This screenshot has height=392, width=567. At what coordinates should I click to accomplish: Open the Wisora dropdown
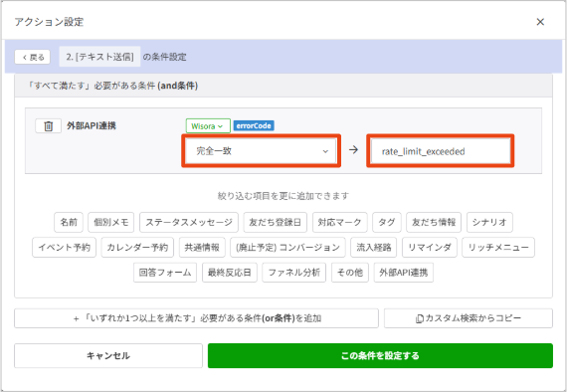[x=208, y=126]
